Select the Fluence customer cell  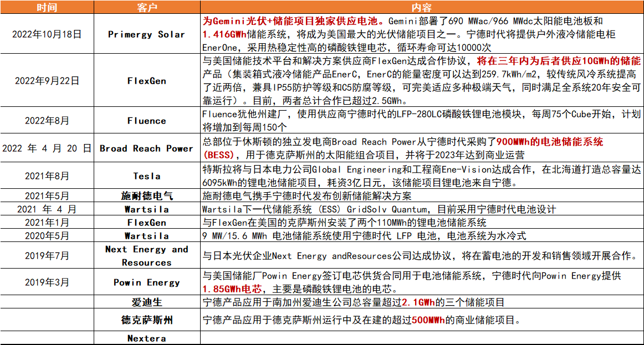(147, 121)
